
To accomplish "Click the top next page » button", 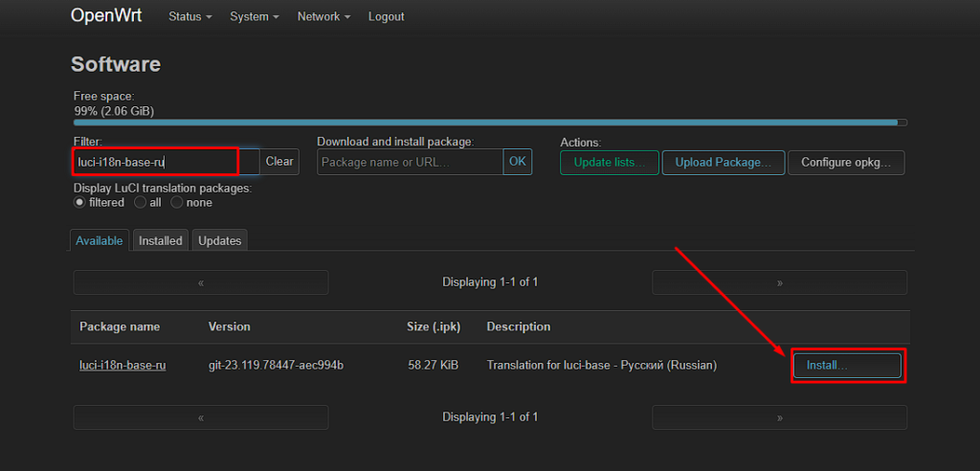I will pyautogui.click(x=779, y=282).
